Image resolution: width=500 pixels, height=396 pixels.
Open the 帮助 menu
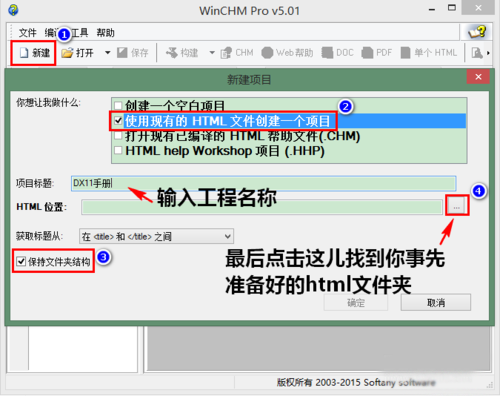coord(105,33)
